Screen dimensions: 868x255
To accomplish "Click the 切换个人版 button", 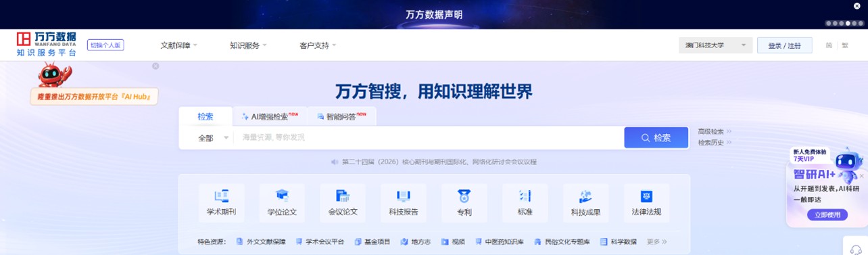I will click(105, 45).
